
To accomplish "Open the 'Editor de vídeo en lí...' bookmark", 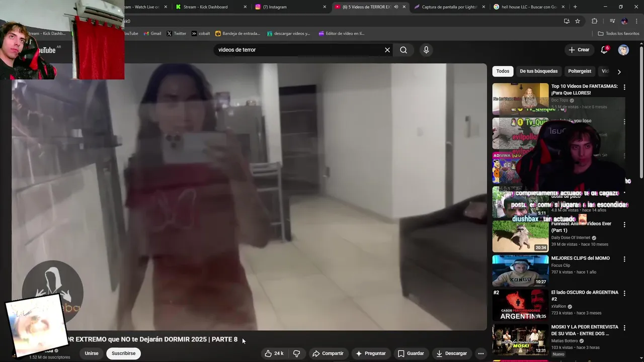I will (341, 34).
